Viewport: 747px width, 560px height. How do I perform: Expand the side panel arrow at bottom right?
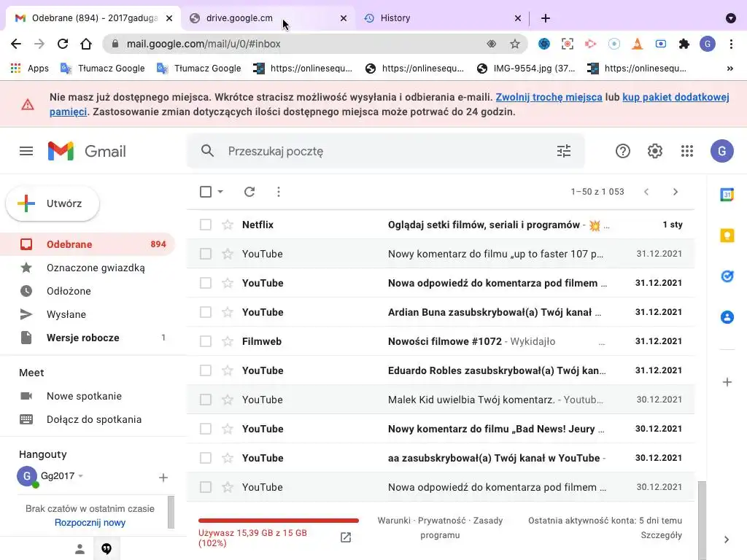tap(727, 540)
